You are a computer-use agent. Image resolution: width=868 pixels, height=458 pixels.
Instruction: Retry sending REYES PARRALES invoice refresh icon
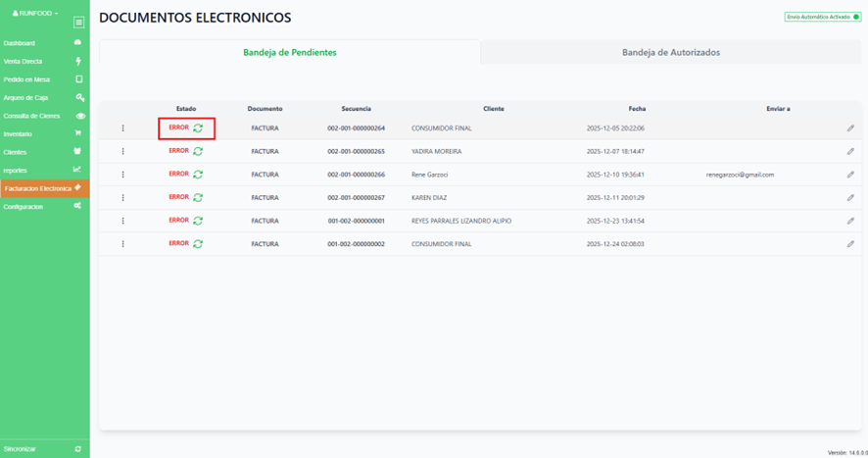coord(198,221)
